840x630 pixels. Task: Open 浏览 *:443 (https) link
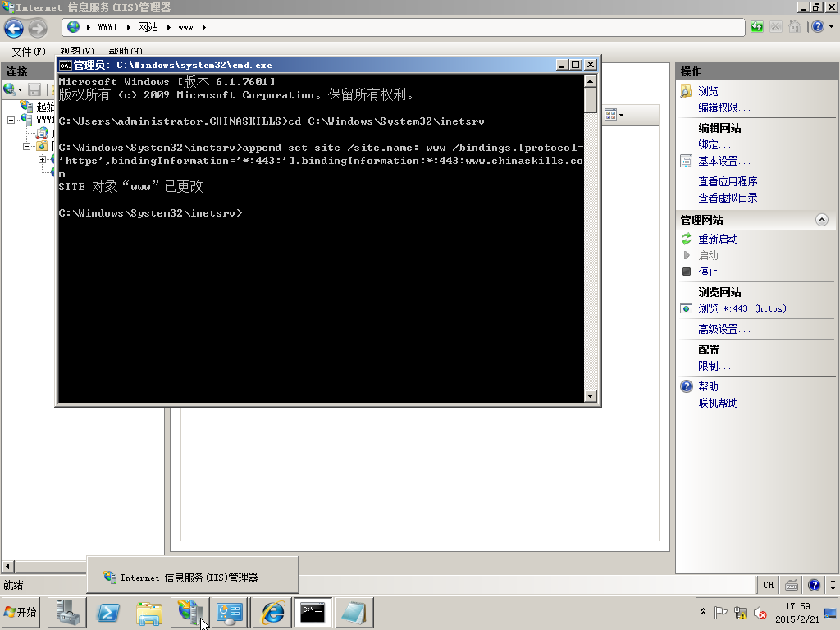[x=742, y=308]
